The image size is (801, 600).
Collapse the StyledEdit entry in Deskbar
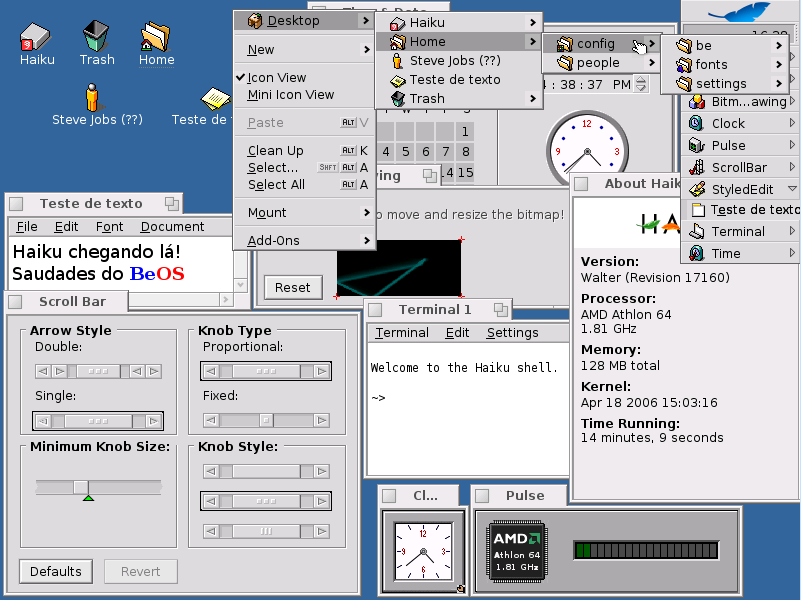(792, 189)
